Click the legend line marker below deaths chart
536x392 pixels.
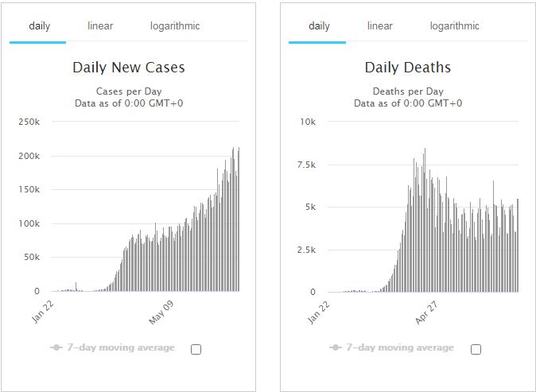point(336,348)
